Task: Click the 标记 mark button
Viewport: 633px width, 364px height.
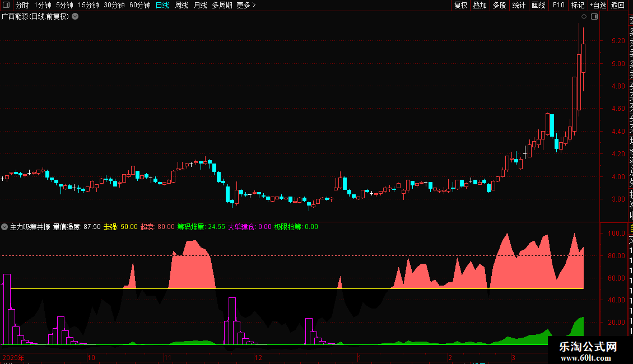Action: click(x=578, y=5)
